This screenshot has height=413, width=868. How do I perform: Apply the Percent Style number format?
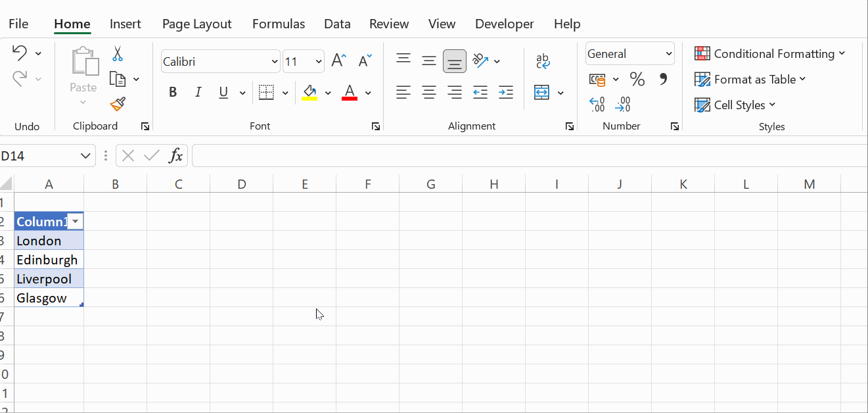(637, 79)
